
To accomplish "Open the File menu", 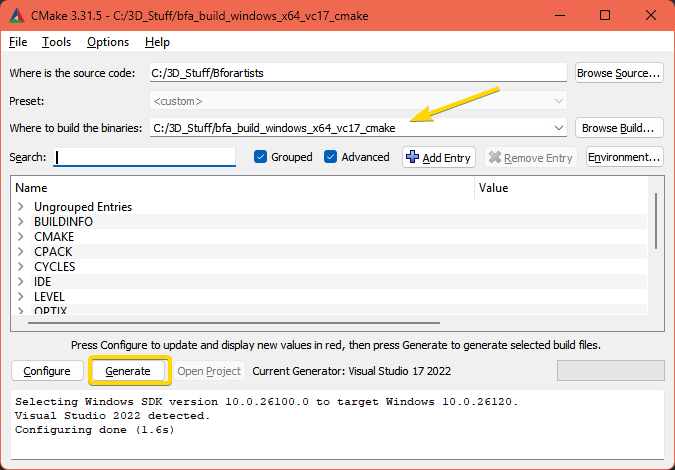I will [18, 42].
